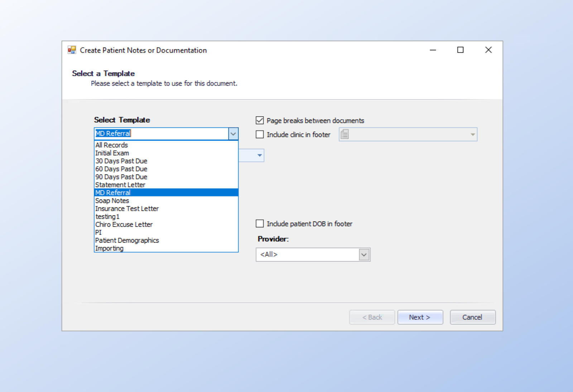Click the Next button to proceed
The height and width of the screenshot is (392, 573).
tap(420, 317)
